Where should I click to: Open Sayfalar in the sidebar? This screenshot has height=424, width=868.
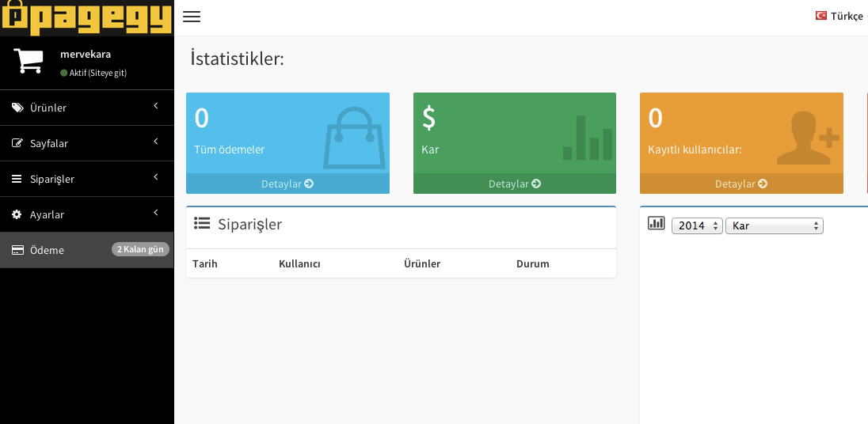[x=87, y=143]
